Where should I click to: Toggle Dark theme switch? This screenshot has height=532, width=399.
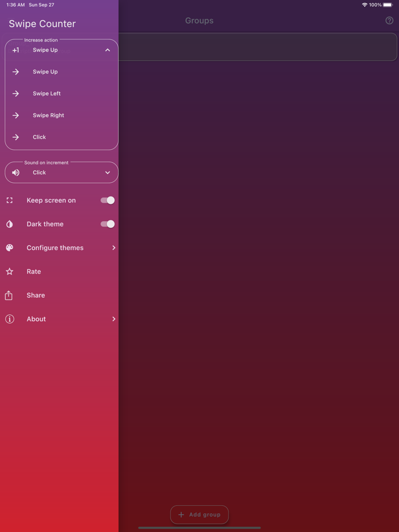(x=108, y=224)
